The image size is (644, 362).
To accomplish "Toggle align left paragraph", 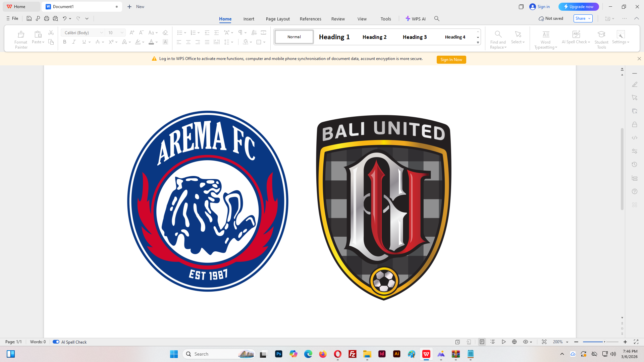I will (x=179, y=42).
